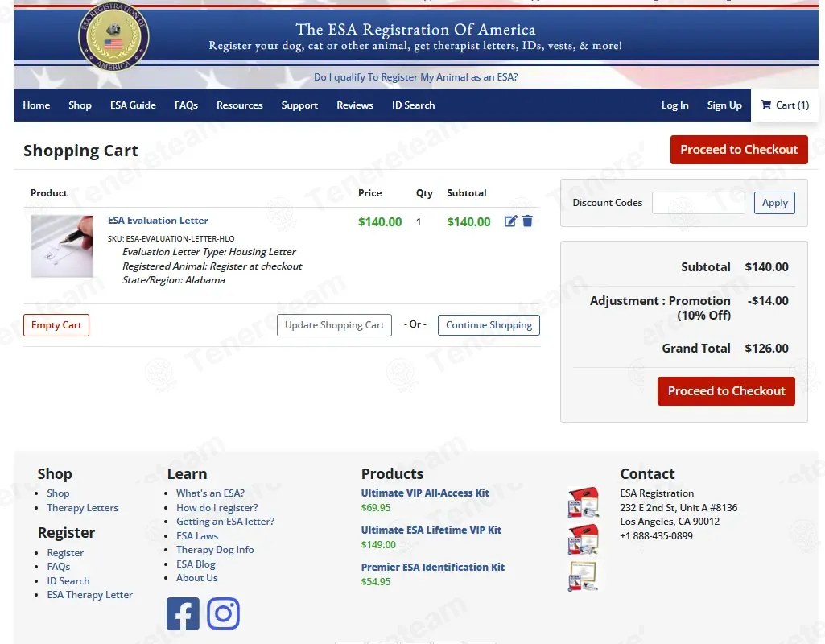Viewport: 825px width, 644px height.
Task: Click the SKU ESA-EVALUATION-LETTER-HLO text
Action: tap(171, 239)
